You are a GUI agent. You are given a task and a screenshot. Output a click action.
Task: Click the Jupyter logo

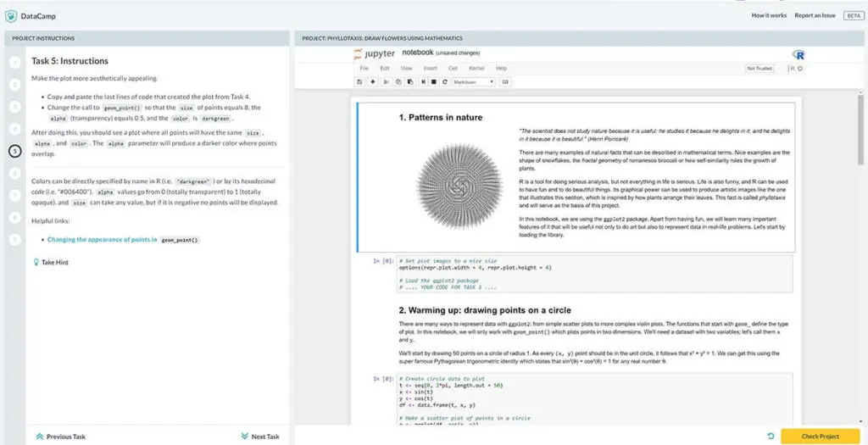[x=374, y=53]
